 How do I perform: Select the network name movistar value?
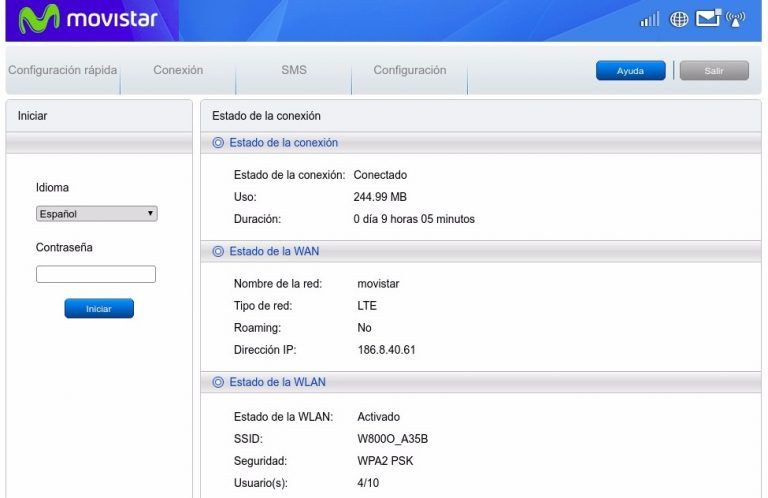pyautogui.click(x=378, y=284)
